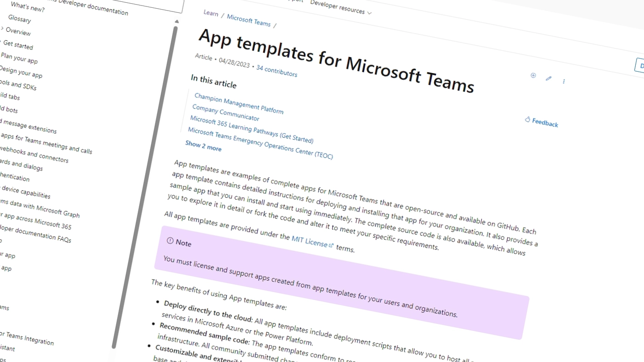Click the Learn breadcrumb link
644x362 pixels.
pyautogui.click(x=210, y=14)
